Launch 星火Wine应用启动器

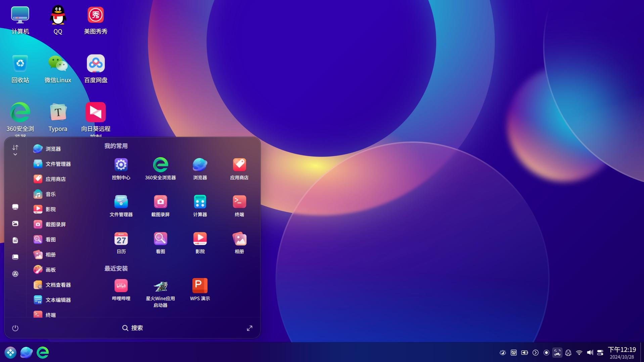[160, 293]
